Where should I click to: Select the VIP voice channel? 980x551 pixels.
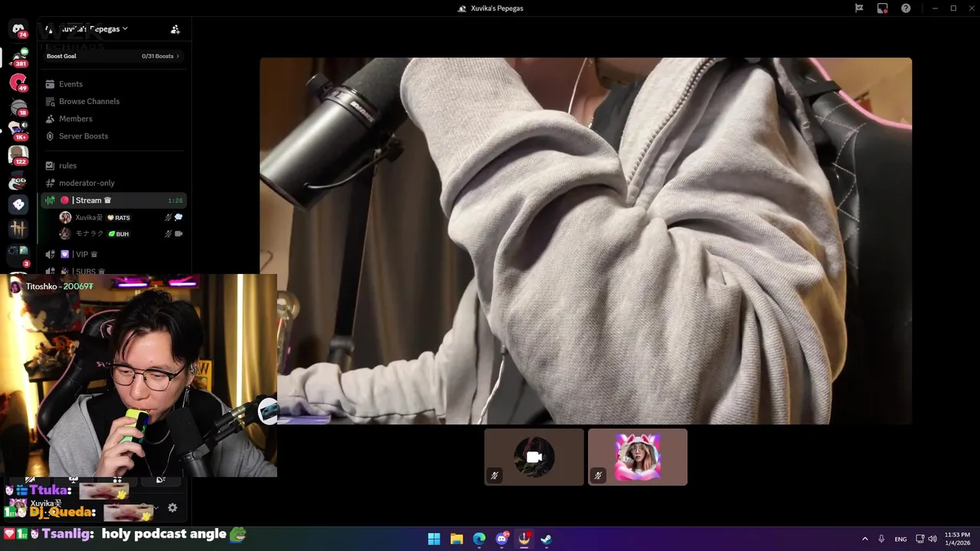pos(113,254)
